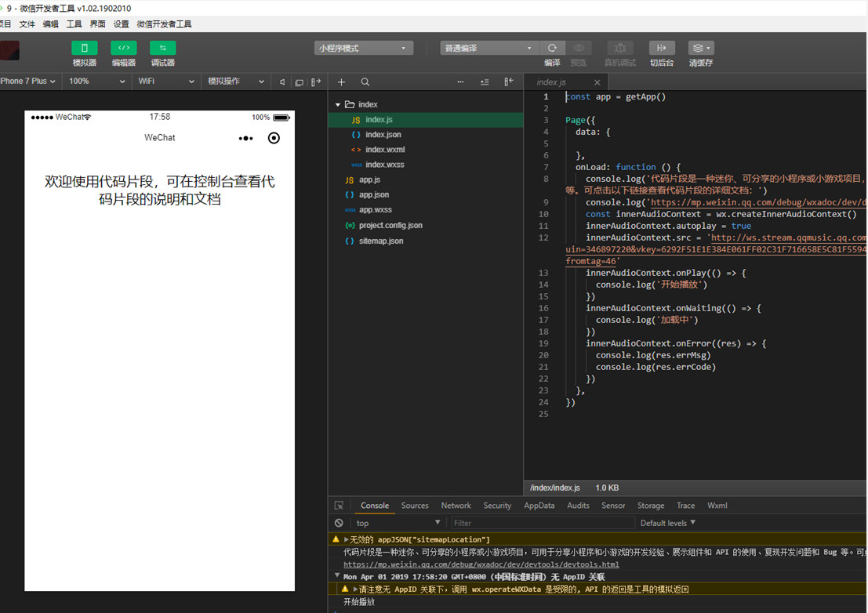
Task: Click the search icon in file explorer
Action: pyautogui.click(x=365, y=82)
